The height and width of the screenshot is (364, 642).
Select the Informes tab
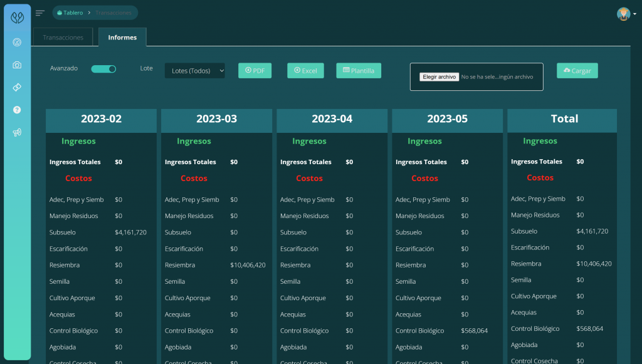click(x=122, y=38)
